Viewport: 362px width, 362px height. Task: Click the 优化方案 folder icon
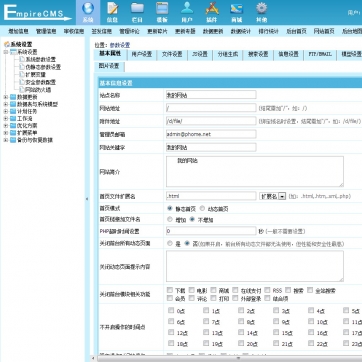click(13, 126)
